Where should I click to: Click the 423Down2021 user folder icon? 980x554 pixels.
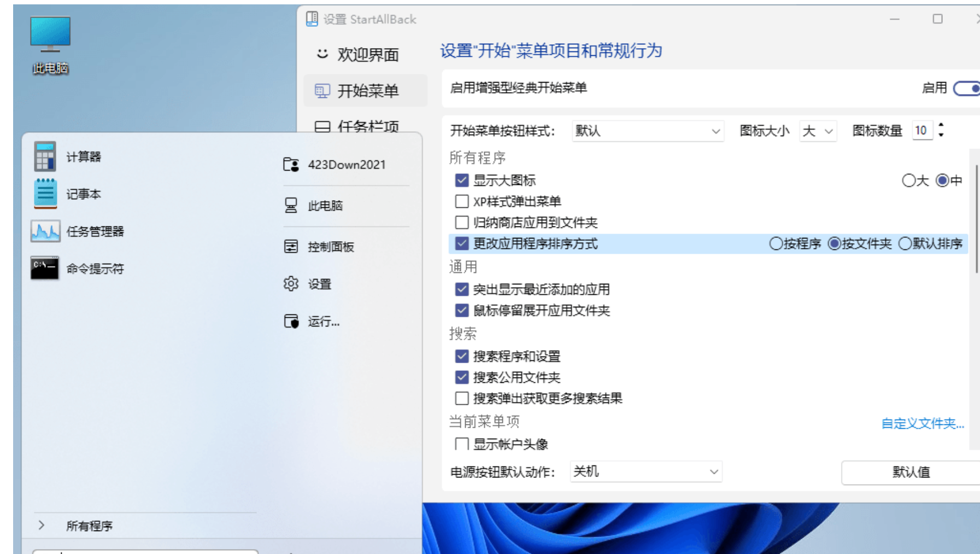[x=291, y=165]
